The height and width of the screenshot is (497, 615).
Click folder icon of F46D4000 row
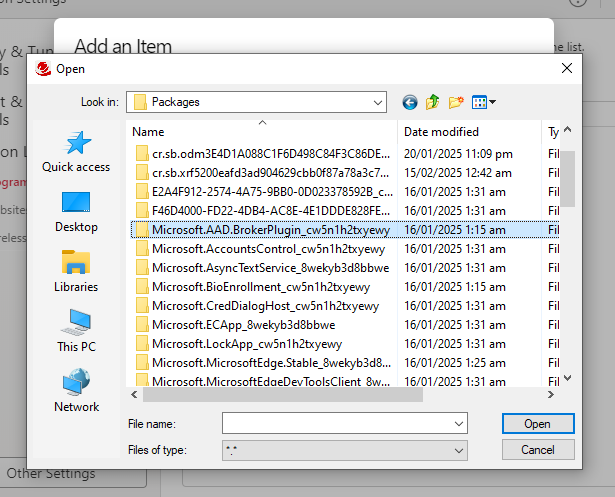click(x=142, y=211)
